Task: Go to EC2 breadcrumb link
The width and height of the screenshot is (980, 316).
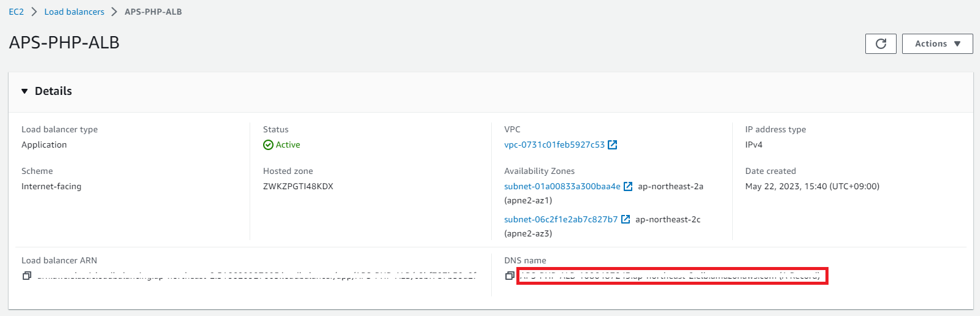Action: click(16, 12)
